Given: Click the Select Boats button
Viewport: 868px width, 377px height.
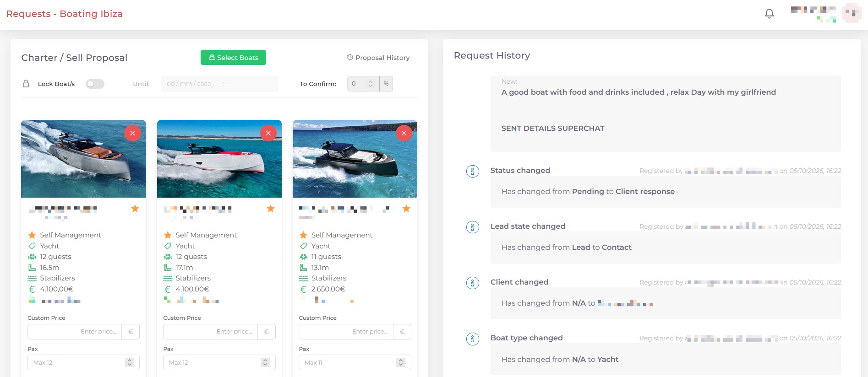Looking at the screenshot, I should click(x=233, y=58).
